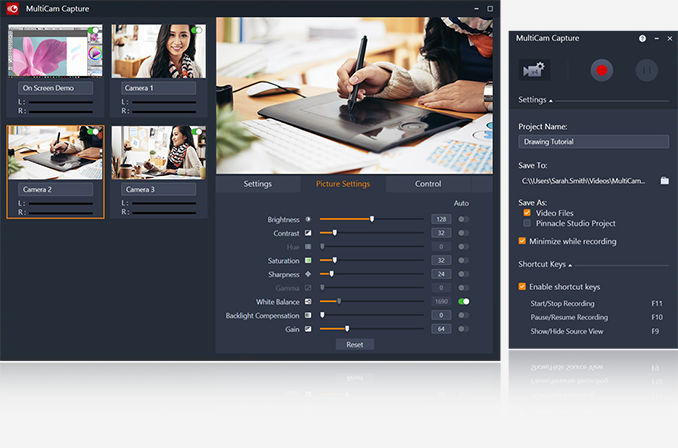Viewport: 678px width, 448px height.
Task: Toggle Auto for Sharpness
Action: 463,274
